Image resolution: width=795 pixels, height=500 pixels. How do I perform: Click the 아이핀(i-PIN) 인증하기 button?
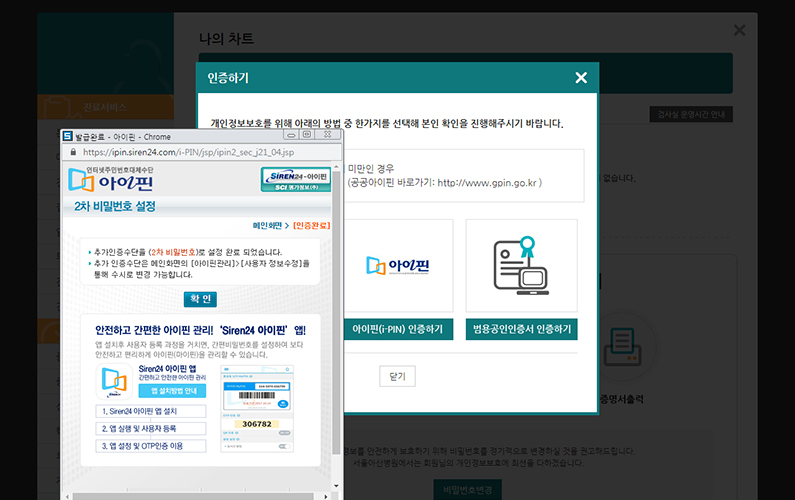coord(398,329)
